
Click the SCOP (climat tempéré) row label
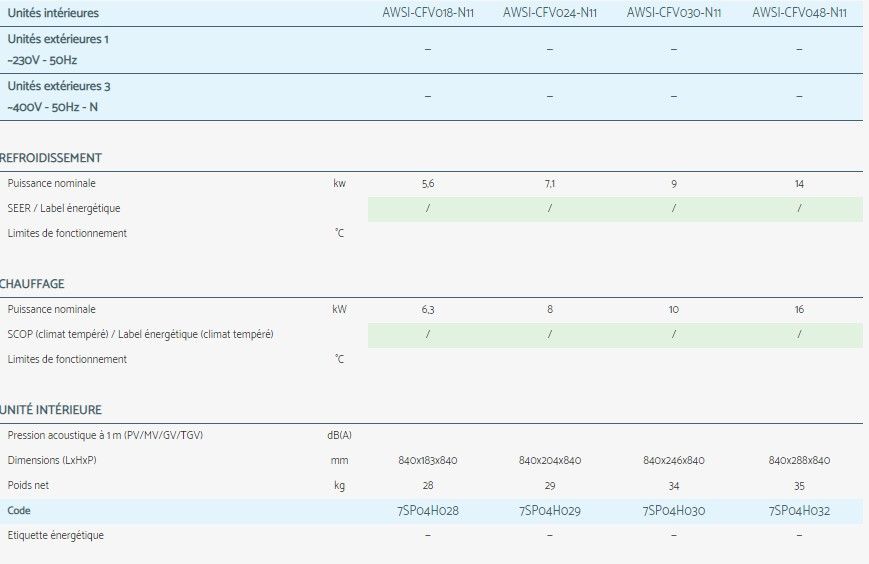tap(140, 334)
